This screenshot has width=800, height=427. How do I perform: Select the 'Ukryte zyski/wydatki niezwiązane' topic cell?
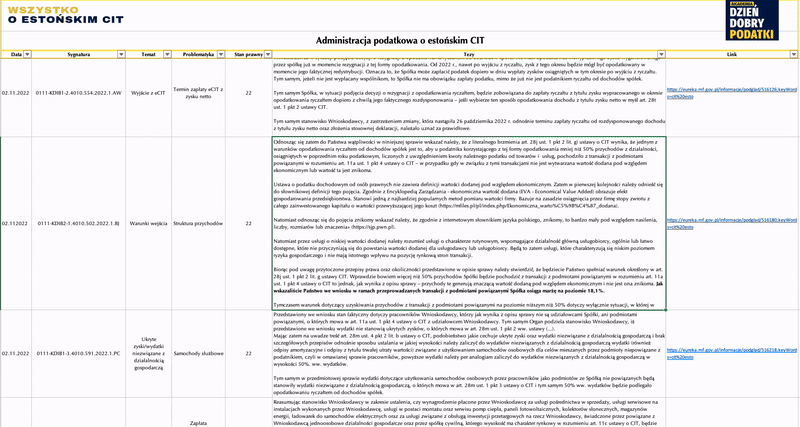pos(148,353)
